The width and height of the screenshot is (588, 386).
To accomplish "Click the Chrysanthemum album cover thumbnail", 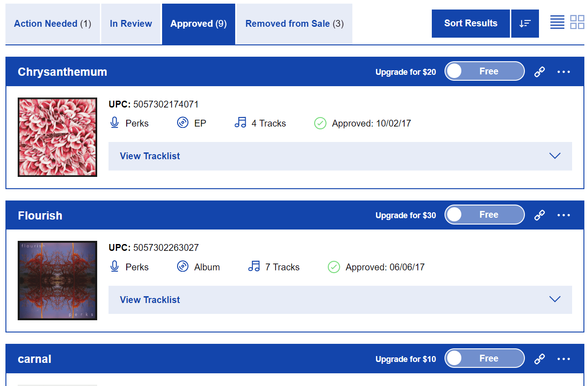I will (x=57, y=137).
